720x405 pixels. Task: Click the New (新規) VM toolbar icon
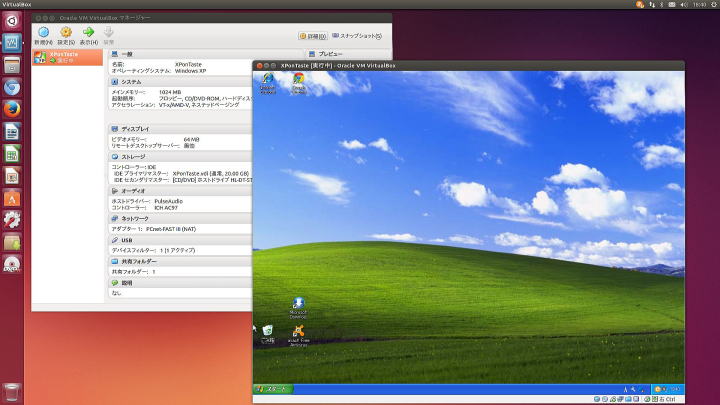[x=44, y=32]
